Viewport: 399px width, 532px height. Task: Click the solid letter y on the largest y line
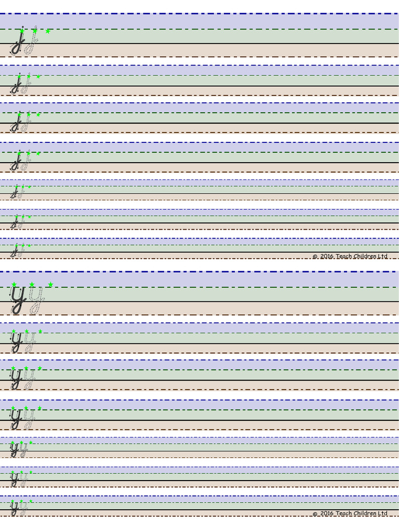[x=19, y=300]
